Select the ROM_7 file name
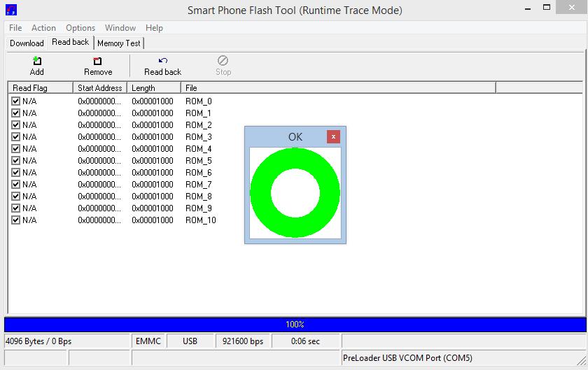 (199, 185)
